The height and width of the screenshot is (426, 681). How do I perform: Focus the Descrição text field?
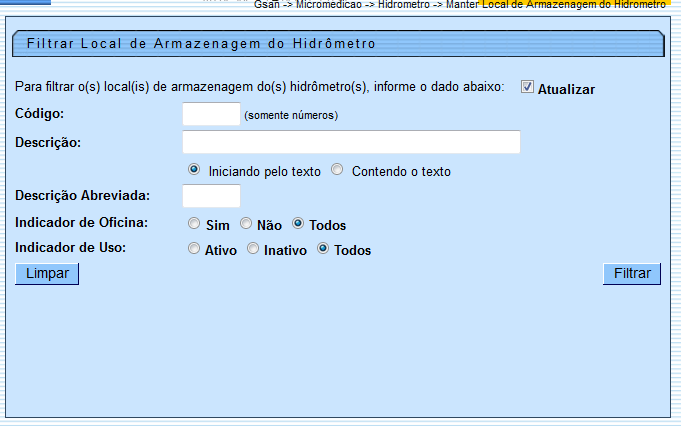pyautogui.click(x=351, y=142)
